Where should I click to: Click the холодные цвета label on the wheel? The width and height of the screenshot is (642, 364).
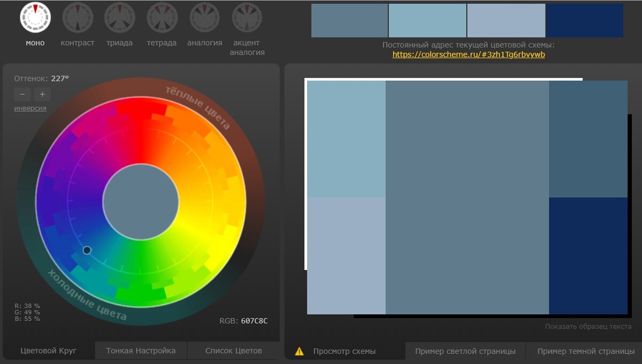coord(87,295)
